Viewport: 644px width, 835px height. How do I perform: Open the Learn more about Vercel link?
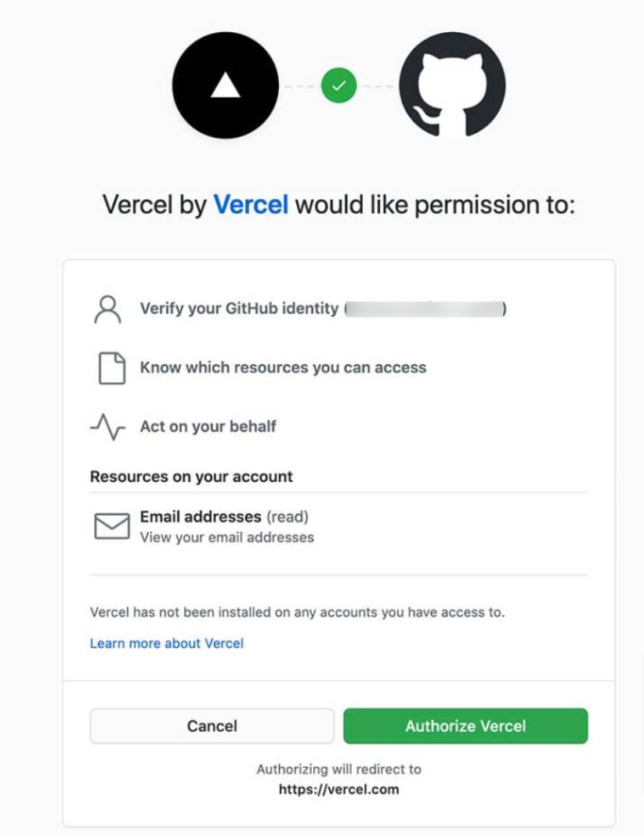coord(167,643)
